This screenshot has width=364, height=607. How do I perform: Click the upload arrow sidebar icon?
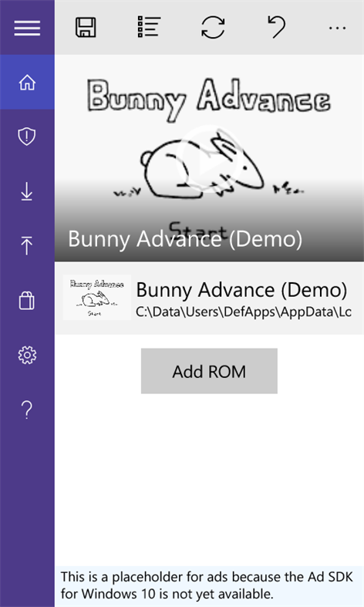[27, 245]
